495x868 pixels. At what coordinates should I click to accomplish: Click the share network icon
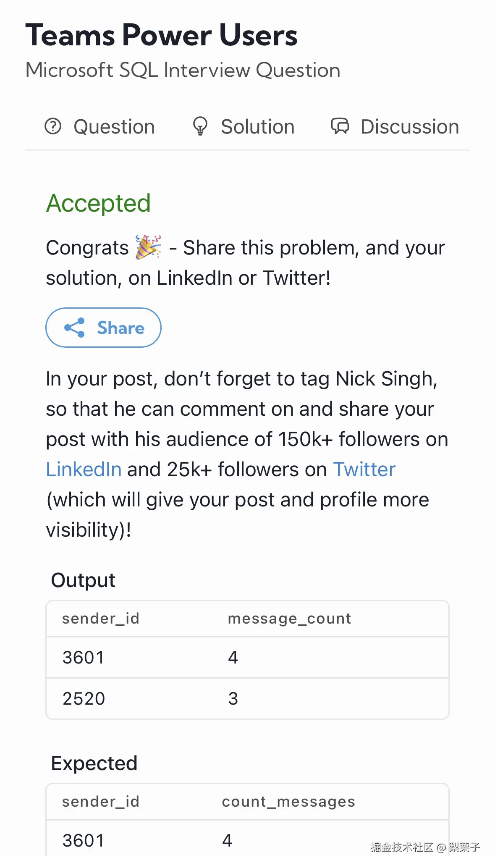tap(75, 328)
